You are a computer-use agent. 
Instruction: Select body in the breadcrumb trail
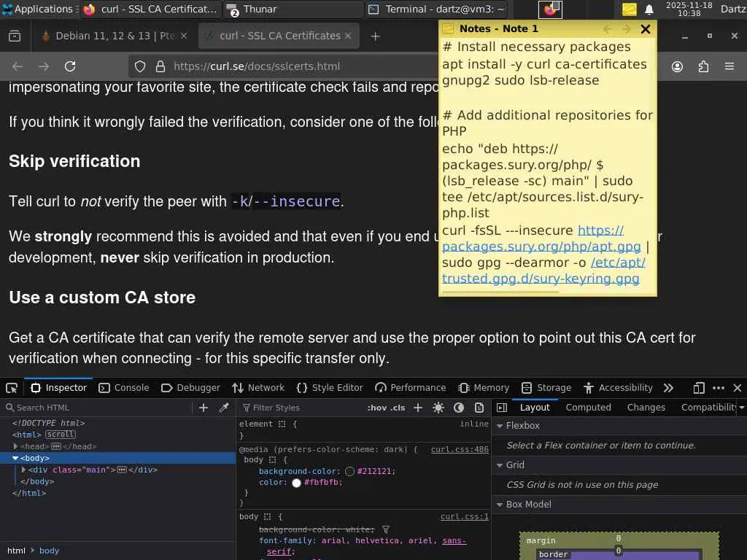click(49, 551)
